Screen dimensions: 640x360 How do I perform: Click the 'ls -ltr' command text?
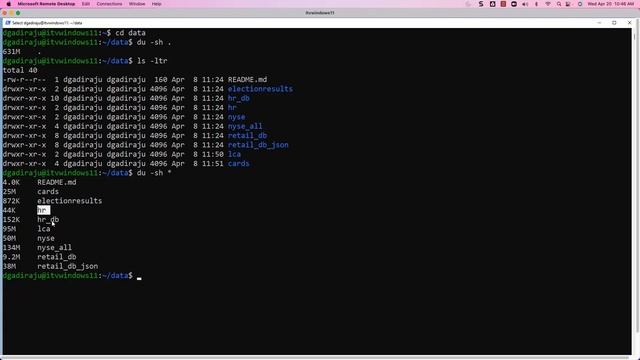pos(152,61)
